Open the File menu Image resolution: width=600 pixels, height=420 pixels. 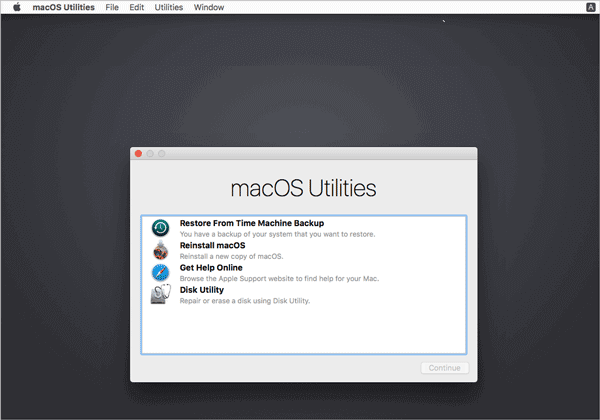pyautogui.click(x=112, y=7)
